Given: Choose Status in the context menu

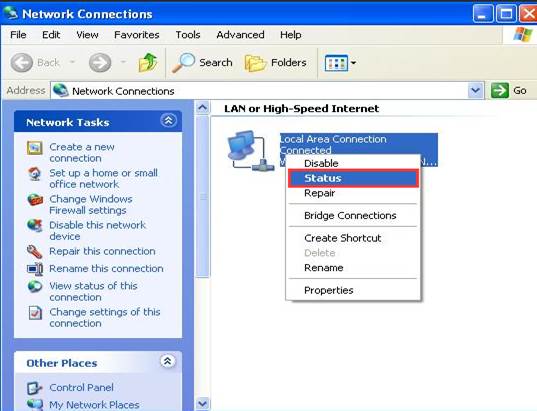Looking at the screenshot, I should [x=353, y=178].
